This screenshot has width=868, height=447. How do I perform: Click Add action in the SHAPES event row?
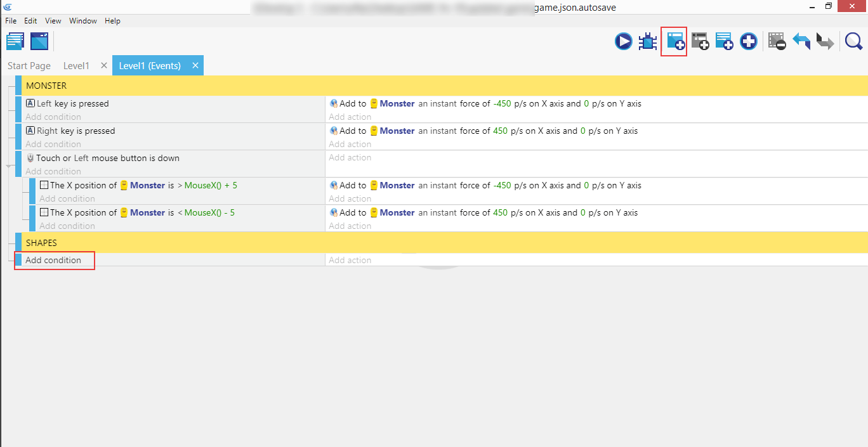(x=350, y=260)
